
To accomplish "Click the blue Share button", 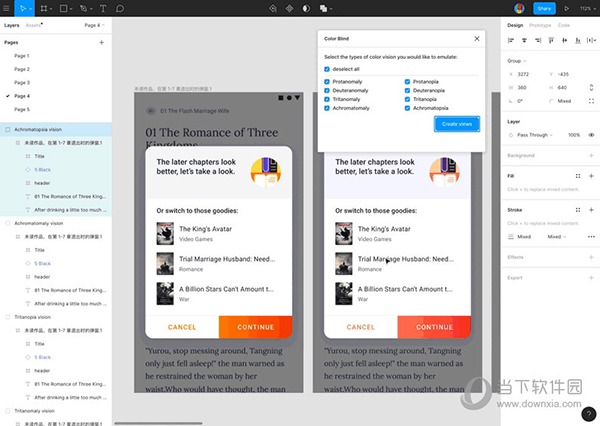I will [546, 8].
